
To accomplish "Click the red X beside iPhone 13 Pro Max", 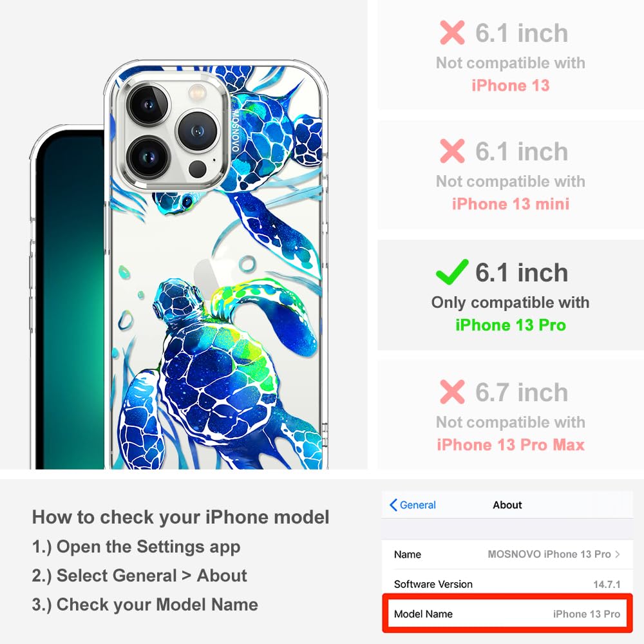I will (x=452, y=392).
